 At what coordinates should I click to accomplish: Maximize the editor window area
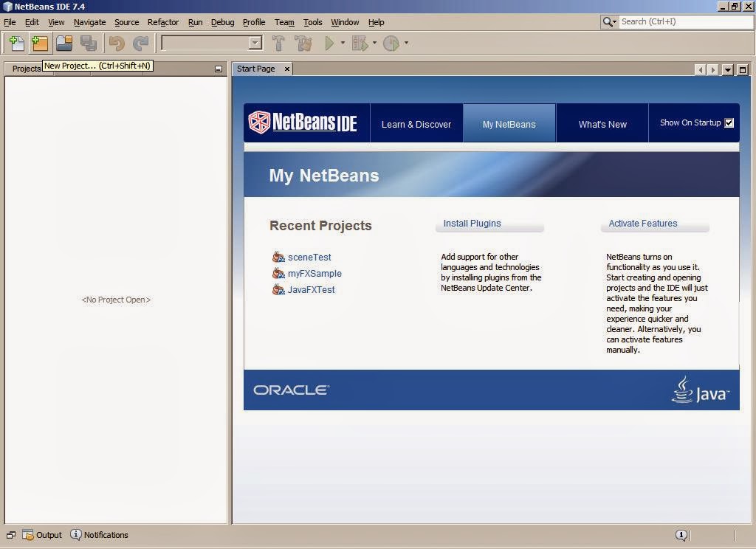click(x=743, y=70)
